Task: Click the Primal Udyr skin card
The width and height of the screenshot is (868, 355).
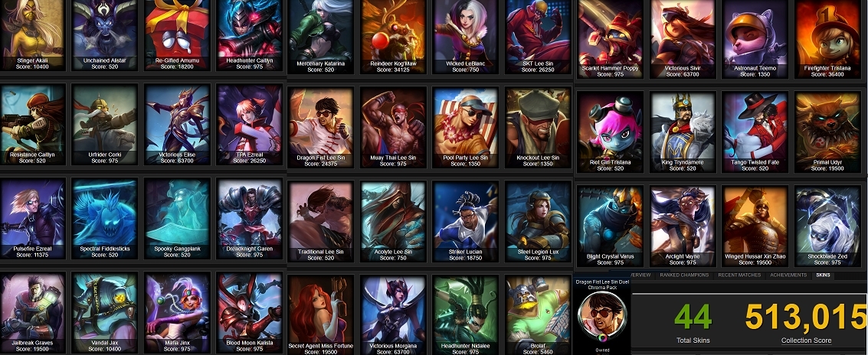Action: [827, 132]
